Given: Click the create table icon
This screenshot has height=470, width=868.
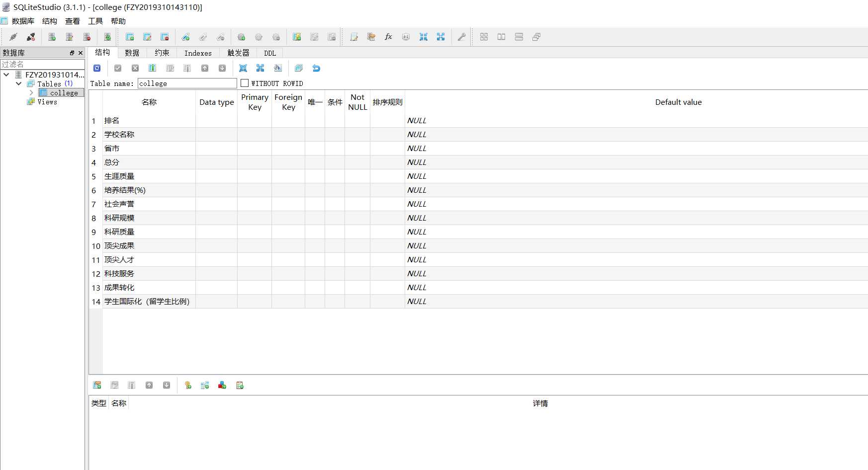Looking at the screenshot, I should pyautogui.click(x=130, y=37).
